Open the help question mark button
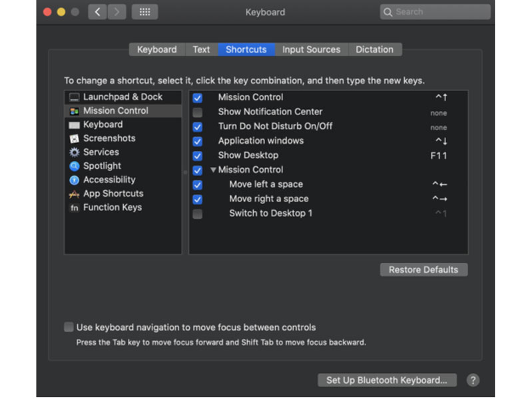This screenshot has height=399, width=532. click(x=473, y=380)
